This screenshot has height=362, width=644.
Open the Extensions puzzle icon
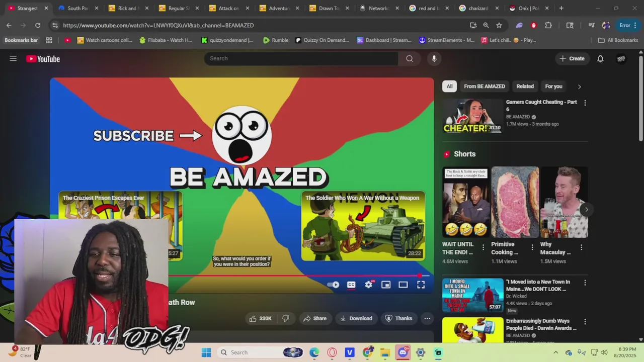coord(548,25)
